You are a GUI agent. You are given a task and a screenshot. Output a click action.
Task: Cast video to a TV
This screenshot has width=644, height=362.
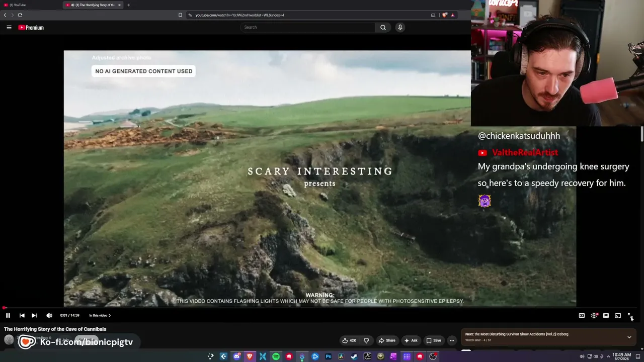pyautogui.click(x=618, y=315)
